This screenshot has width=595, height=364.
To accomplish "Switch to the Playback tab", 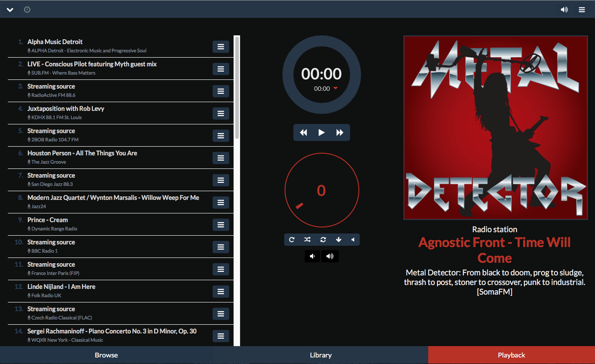I will (x=512, y=355).
